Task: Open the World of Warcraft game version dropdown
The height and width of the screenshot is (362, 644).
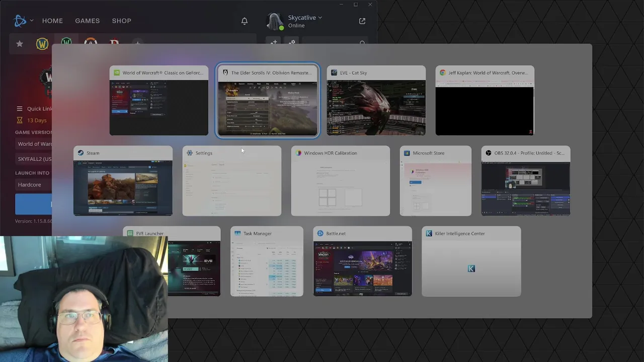Action: (x=34, y=144)
